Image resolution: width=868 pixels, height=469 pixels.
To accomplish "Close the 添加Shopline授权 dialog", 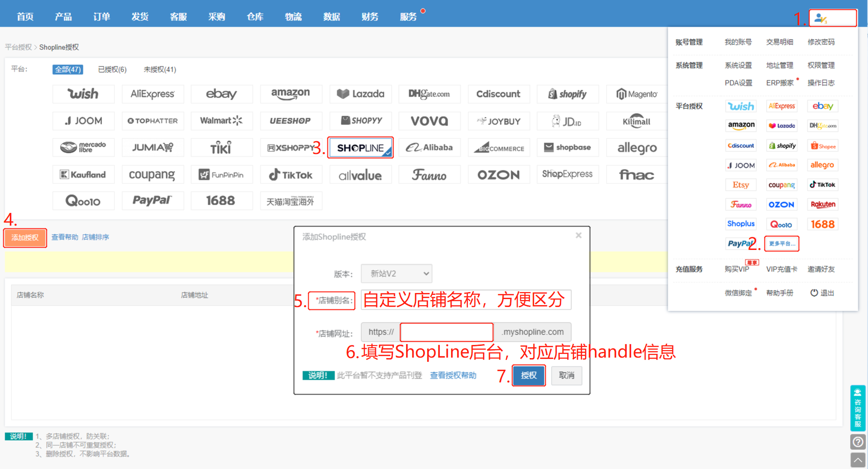I will pyautogui.click(x=579, y=235).
